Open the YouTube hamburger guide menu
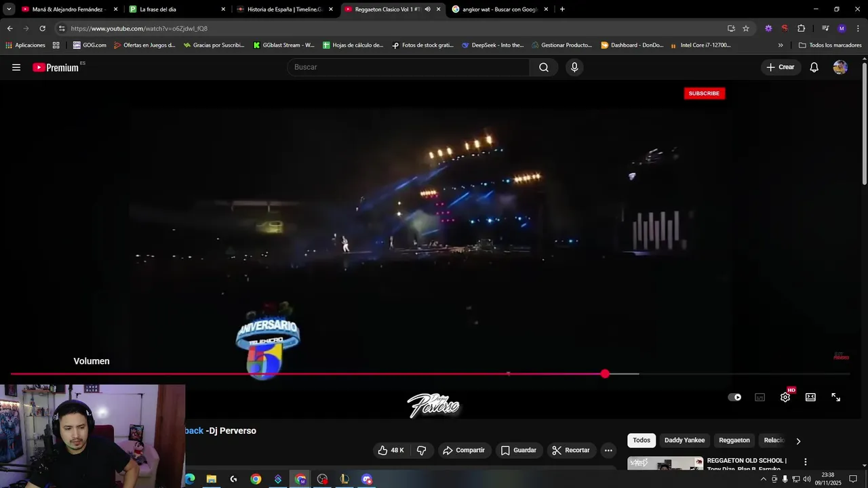The image size is (868, 488). (x=16, y=67)
